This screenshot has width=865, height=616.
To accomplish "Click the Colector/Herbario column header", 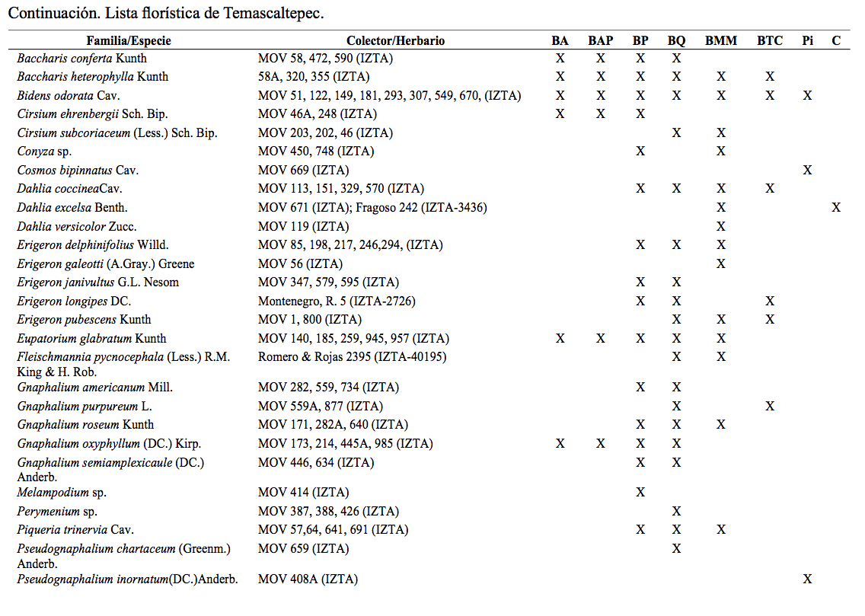I will pos(395,40).
